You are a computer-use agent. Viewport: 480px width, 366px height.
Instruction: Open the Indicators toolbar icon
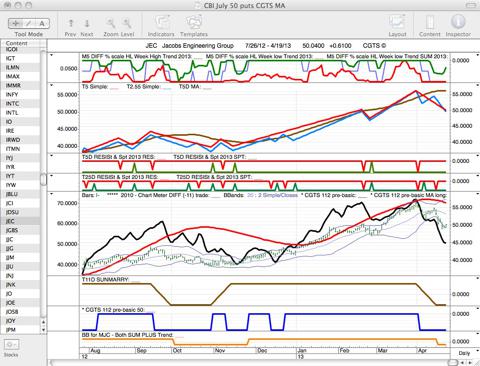(162, 22)
